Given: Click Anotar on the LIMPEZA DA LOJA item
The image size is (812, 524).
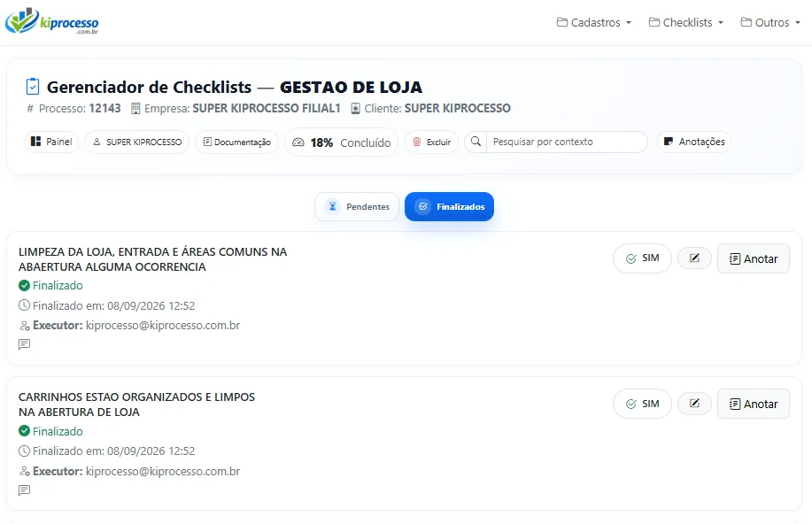Looking at the screenshot, I should click(x=754, y=258).
